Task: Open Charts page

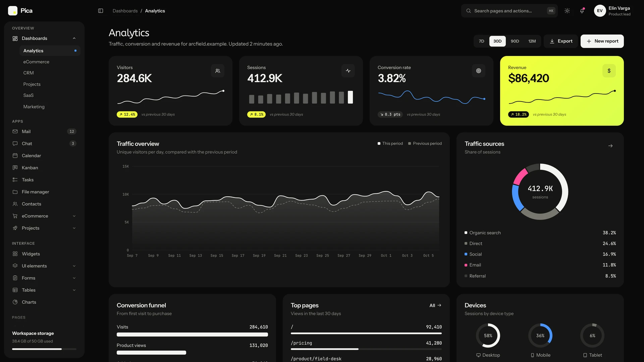Action: pyautogui.click(x=44, y=302)
